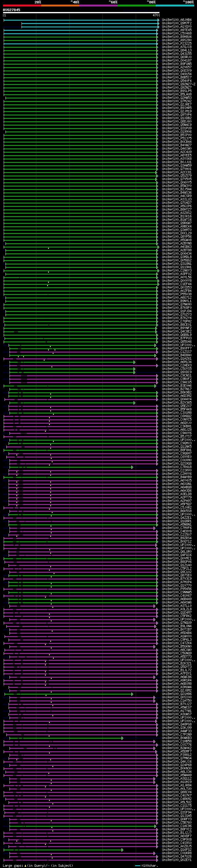Select the UniRef100_Q84L13 label
Image resolution: width=197 pixels, height=868 pixels.
(x=176, y=50)
